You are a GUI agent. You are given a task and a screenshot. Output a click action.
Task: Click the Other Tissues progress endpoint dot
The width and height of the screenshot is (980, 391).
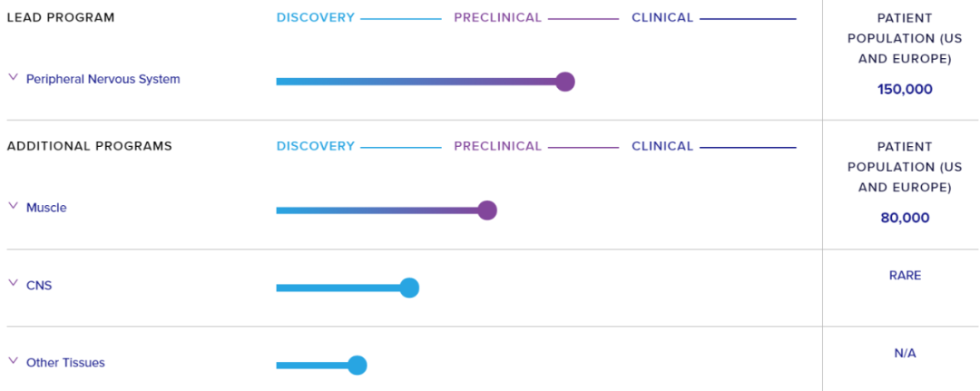coord(357,366)
